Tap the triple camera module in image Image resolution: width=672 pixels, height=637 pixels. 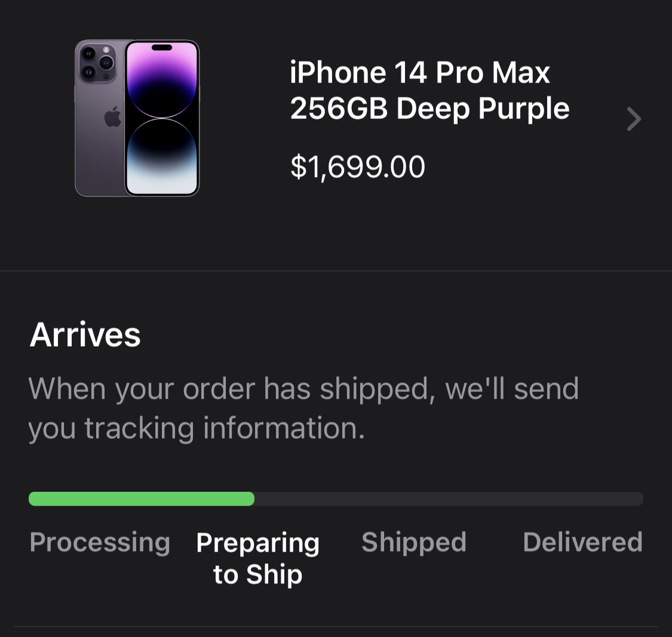point(97,63)
